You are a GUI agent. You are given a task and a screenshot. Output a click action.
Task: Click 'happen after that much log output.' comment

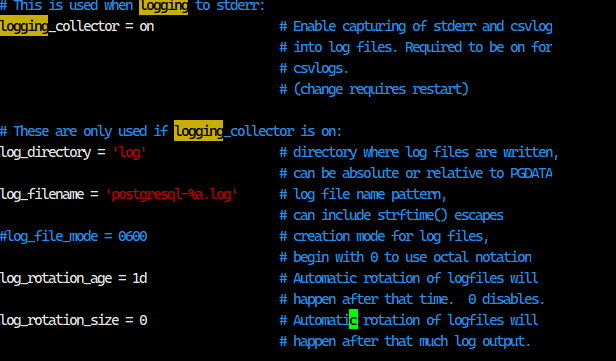[412, 341]
